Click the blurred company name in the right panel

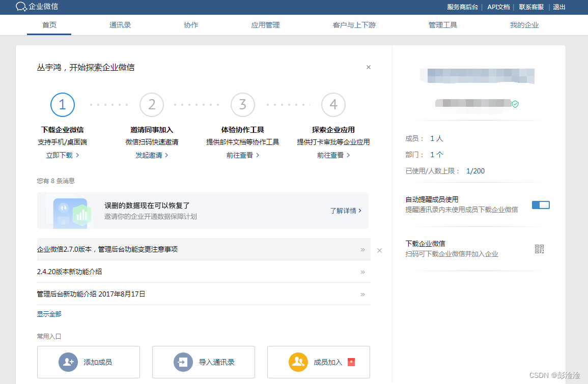pos(478,76)
